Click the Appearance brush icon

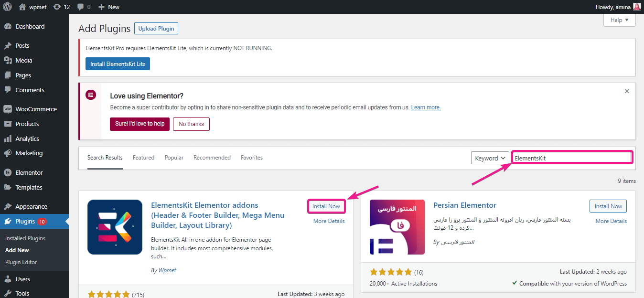[x=8, y=206]
